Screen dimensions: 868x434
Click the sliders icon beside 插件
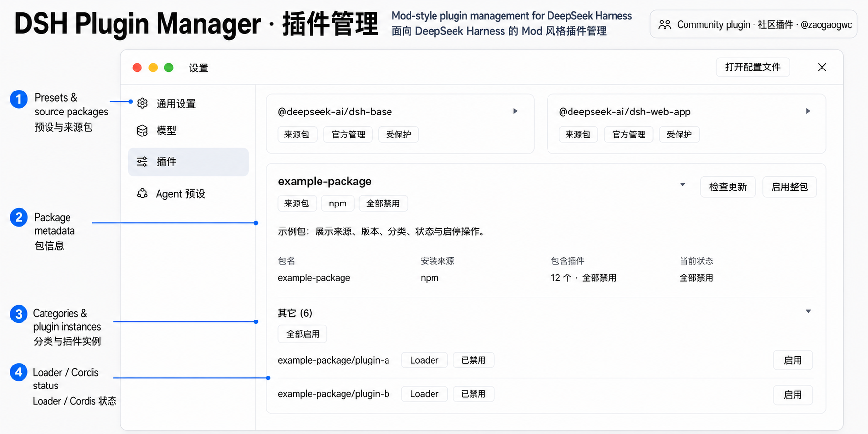click(x=142, y=162)
